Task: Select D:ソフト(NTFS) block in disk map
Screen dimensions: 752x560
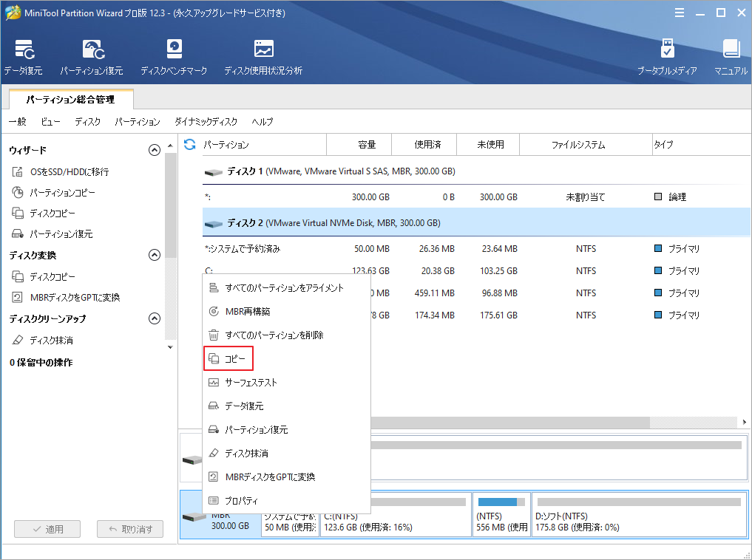Action: click(639, 514)
